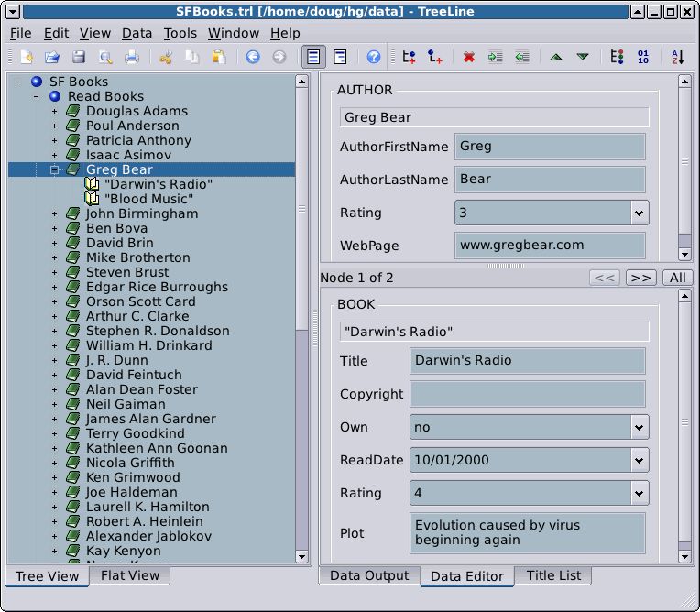Toggle the show descendants view icon

pyautogui.click(x=340, y=57)
